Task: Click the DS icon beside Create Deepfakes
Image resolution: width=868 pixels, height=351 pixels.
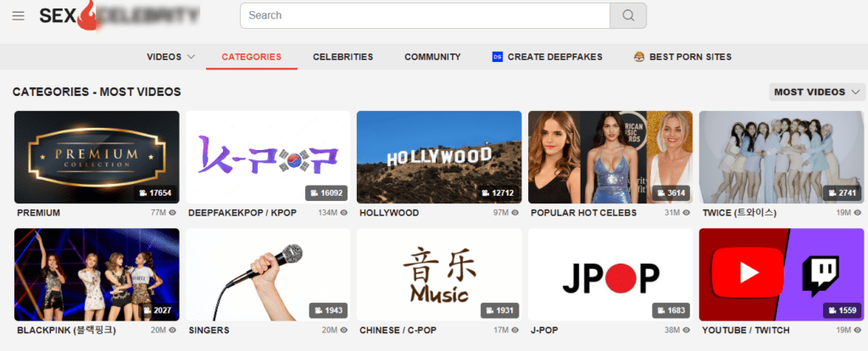Action: pos(497,57)
